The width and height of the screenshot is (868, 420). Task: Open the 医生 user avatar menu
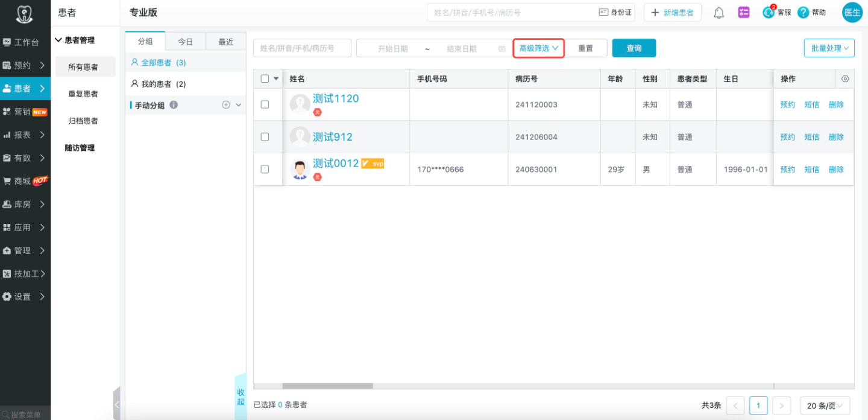tap(852, 13)
